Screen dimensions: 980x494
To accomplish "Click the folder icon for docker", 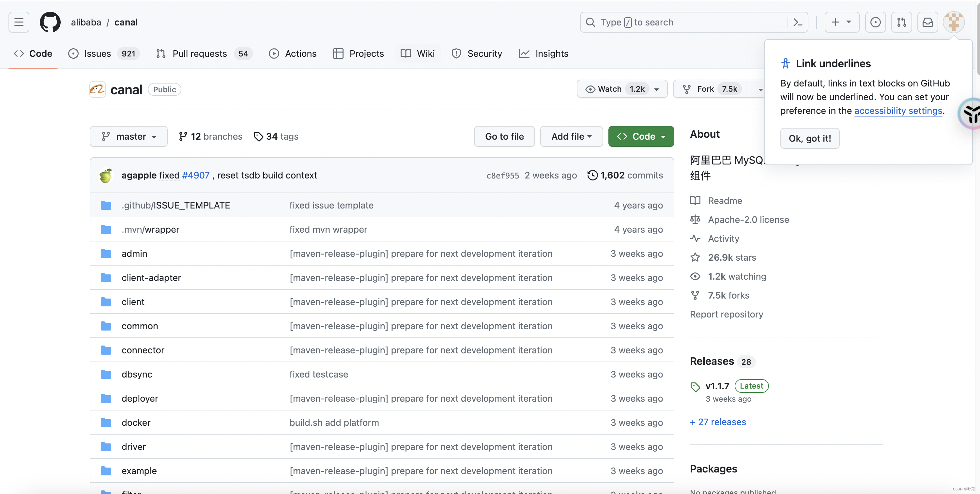I will pos(106,423).
